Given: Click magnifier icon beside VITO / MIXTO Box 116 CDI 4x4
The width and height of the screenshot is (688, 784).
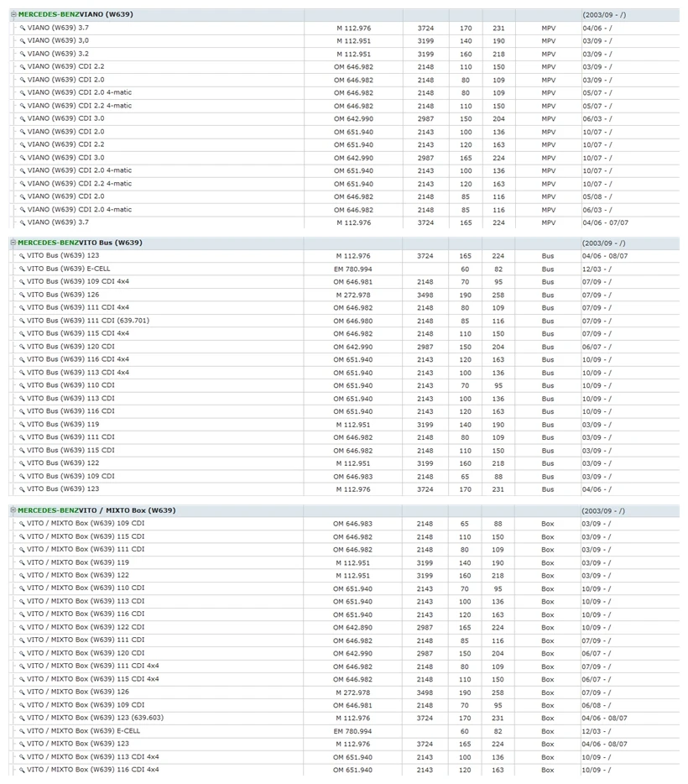Looking at the screenshot, I should tap(22, 770).
